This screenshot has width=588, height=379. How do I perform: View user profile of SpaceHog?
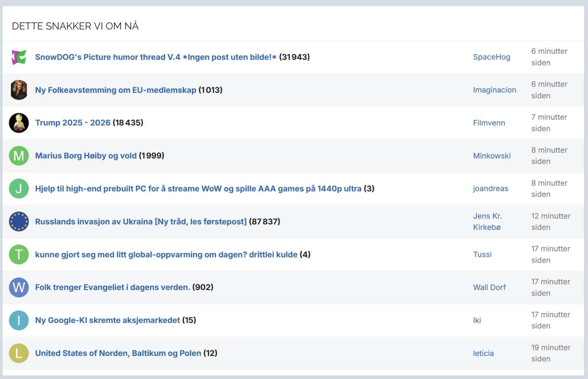coord(491,57)
